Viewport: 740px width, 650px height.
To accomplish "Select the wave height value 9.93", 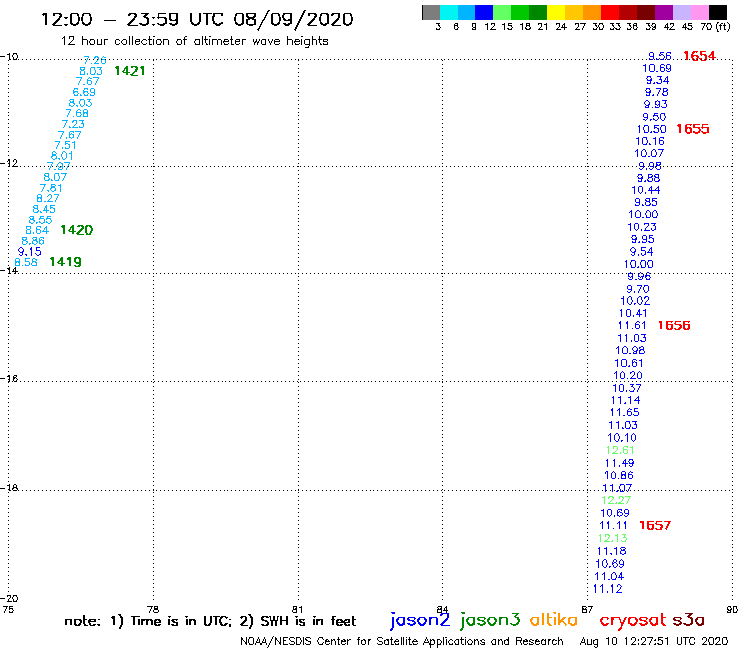I will (x=656, y=104).
